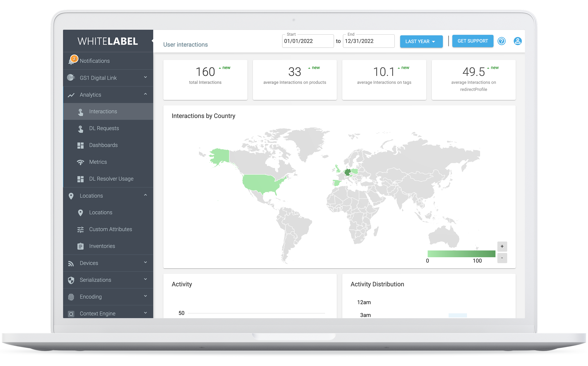Click Alaska on the world map
The height and width of the screenshot is (366, 588).
pyautogui.click(x=220, y=156)
